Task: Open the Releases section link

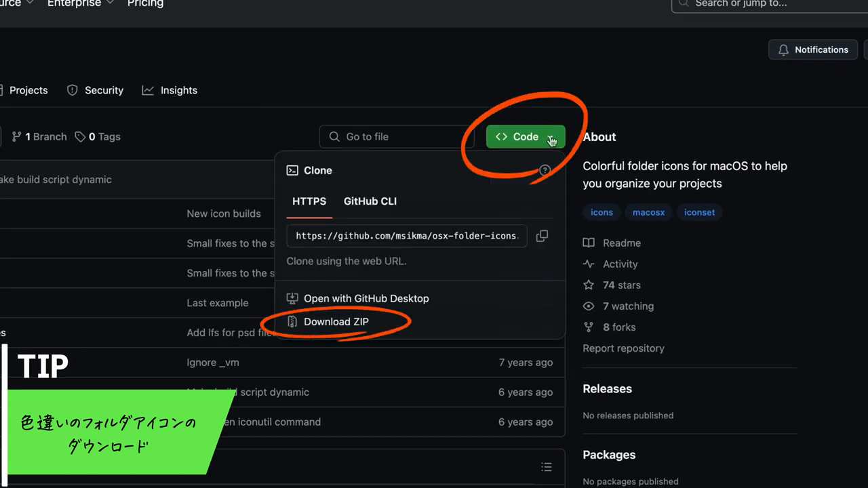Action: 608,388
